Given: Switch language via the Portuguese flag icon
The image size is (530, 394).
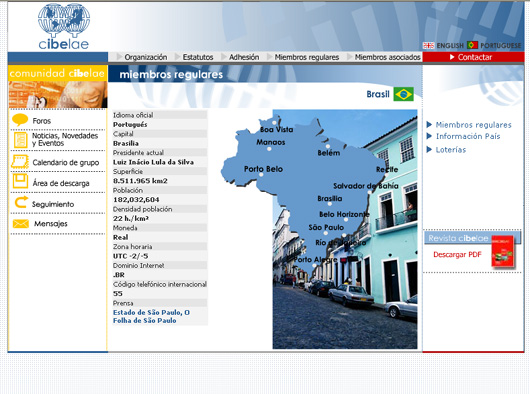Looking at the screenshot, I should pos(472,45).
